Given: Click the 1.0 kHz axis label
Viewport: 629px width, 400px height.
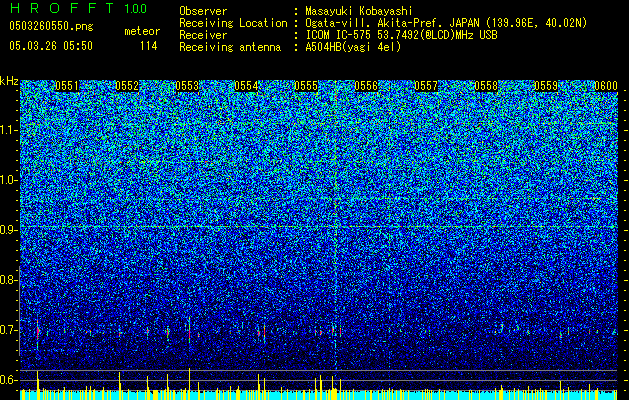Looking at the screenshot, I should 8,180.
